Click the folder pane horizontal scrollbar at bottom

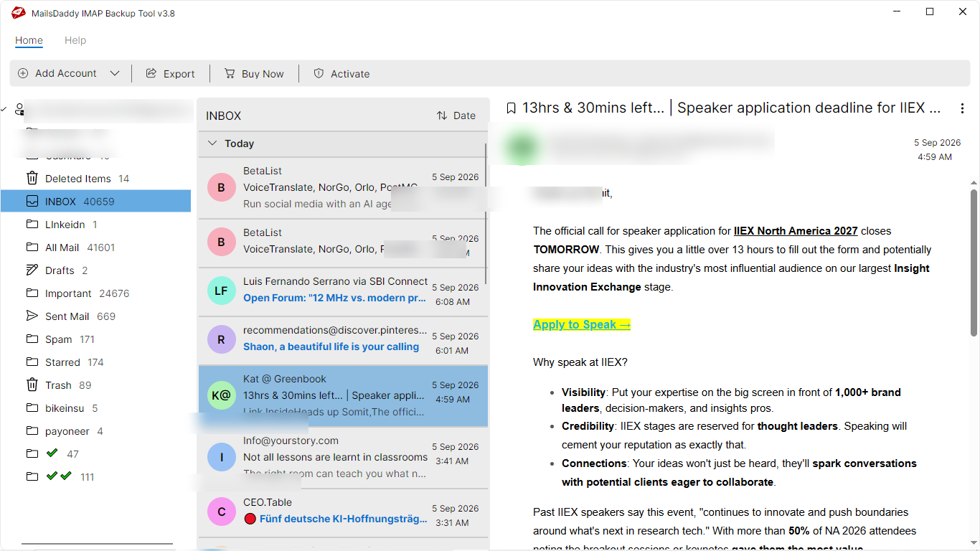97,545
